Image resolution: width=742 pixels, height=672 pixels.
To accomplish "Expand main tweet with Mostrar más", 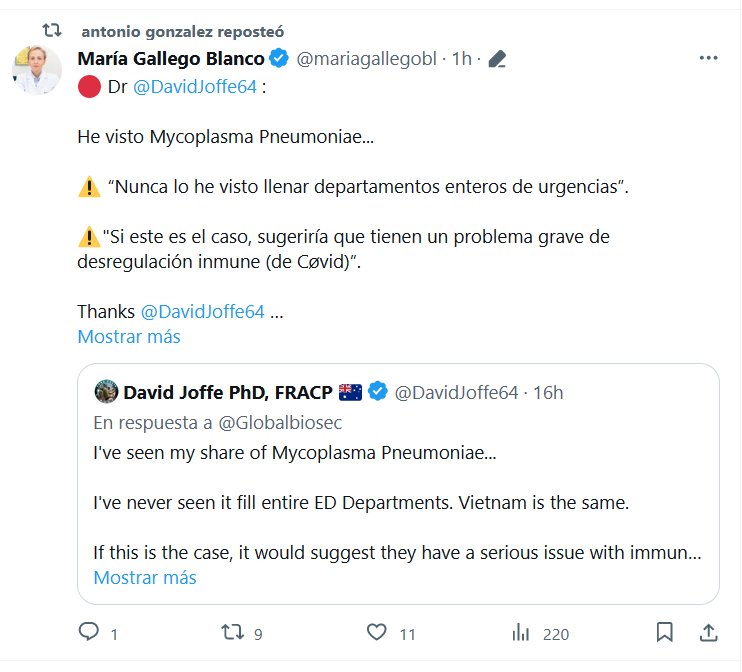I will coord(129,337).
